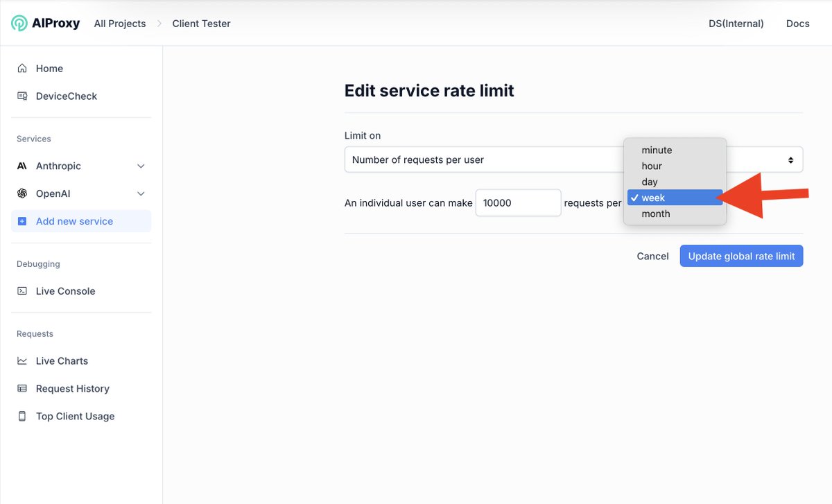Click the Anthropic service logo
832x504 pixels.
[x=22, y=166]
